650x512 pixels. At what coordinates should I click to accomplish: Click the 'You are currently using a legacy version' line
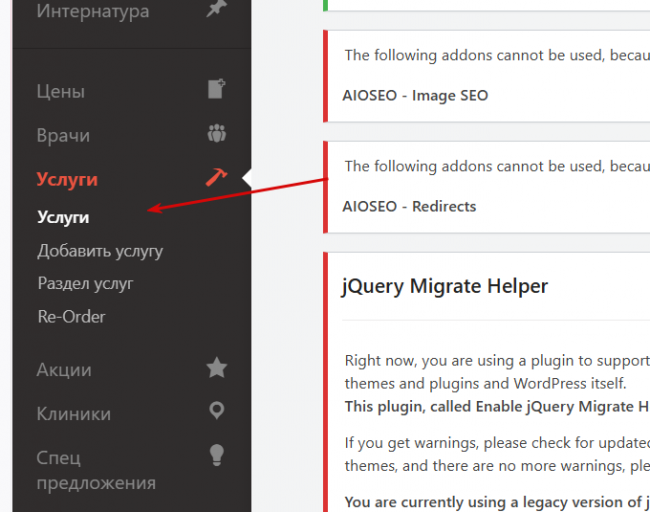497,502
